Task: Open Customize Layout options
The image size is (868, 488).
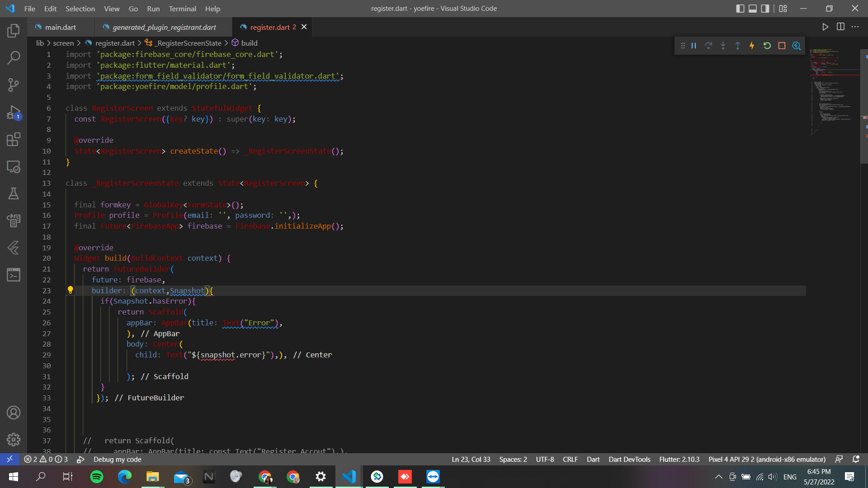Action: 783,9
